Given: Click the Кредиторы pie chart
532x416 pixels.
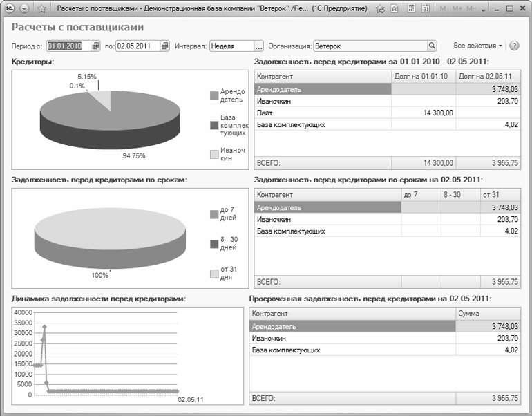Looking at the screenshot, I should pos(111,120).
